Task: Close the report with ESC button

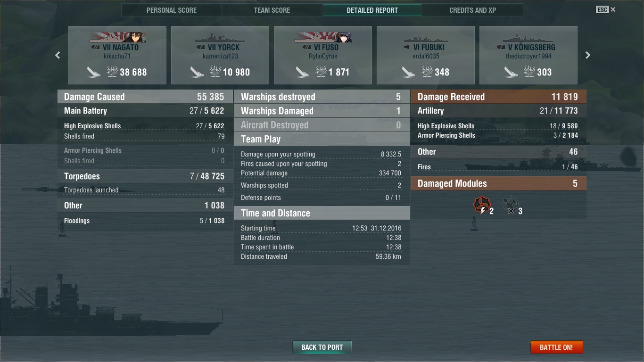Action: pos(606,9)
